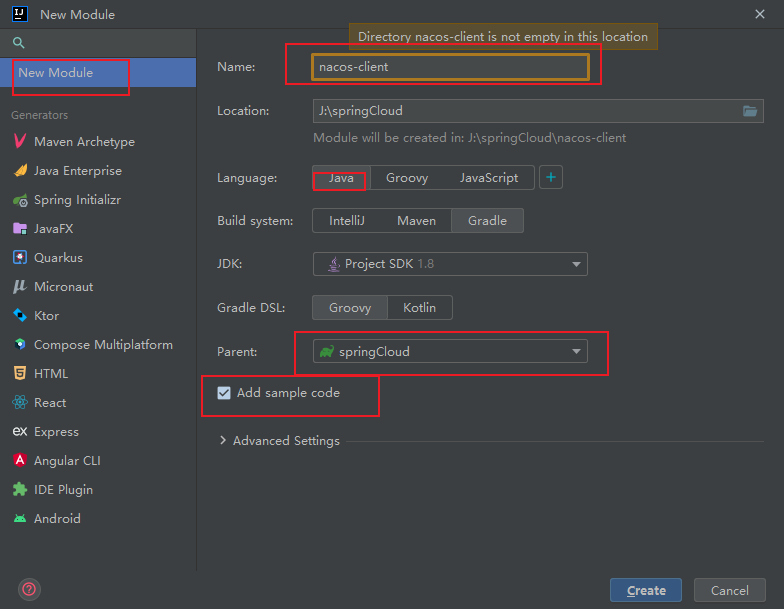Open help with question mark icon
The height and width of the screenshot is (609, 784).
point(30,590)
